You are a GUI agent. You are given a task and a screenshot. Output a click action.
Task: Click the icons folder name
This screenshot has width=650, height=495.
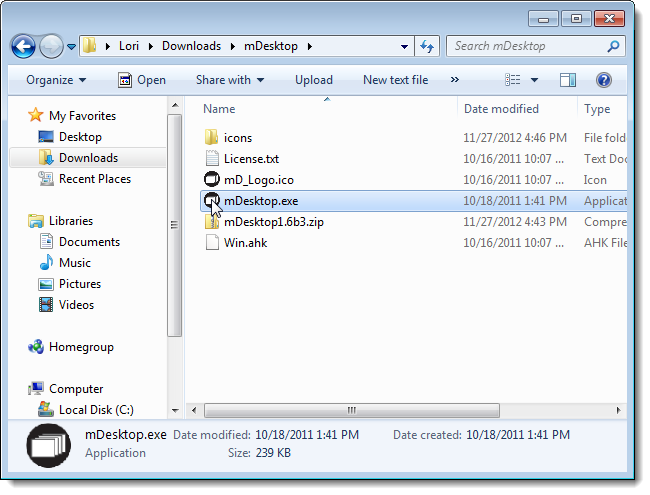tap(238, 138)
